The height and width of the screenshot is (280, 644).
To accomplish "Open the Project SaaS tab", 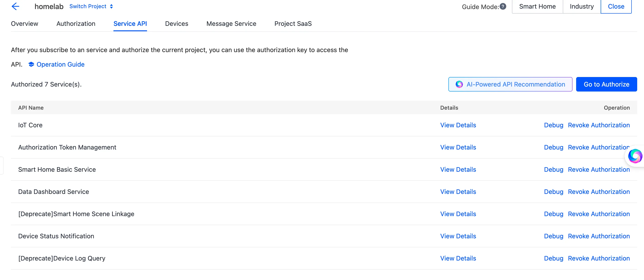I will click(293, 24).
